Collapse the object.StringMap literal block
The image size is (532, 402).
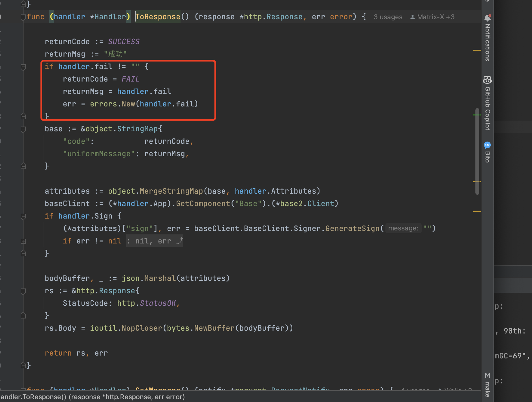(x=23, y=129)
